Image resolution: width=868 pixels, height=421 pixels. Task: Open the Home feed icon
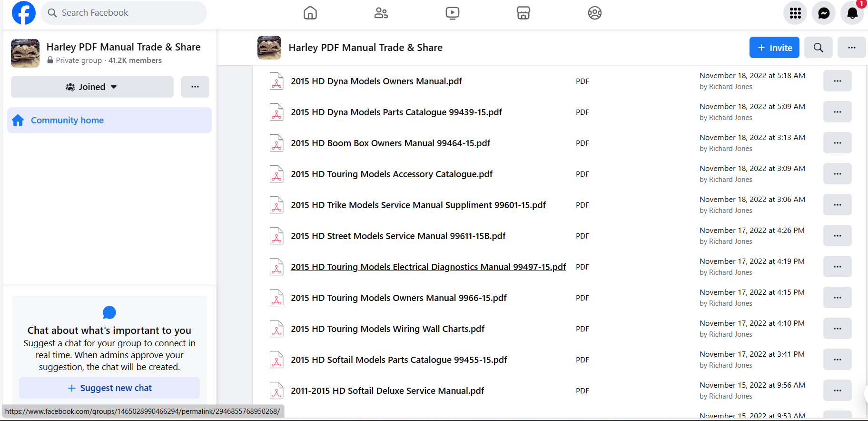click(310, 13)
